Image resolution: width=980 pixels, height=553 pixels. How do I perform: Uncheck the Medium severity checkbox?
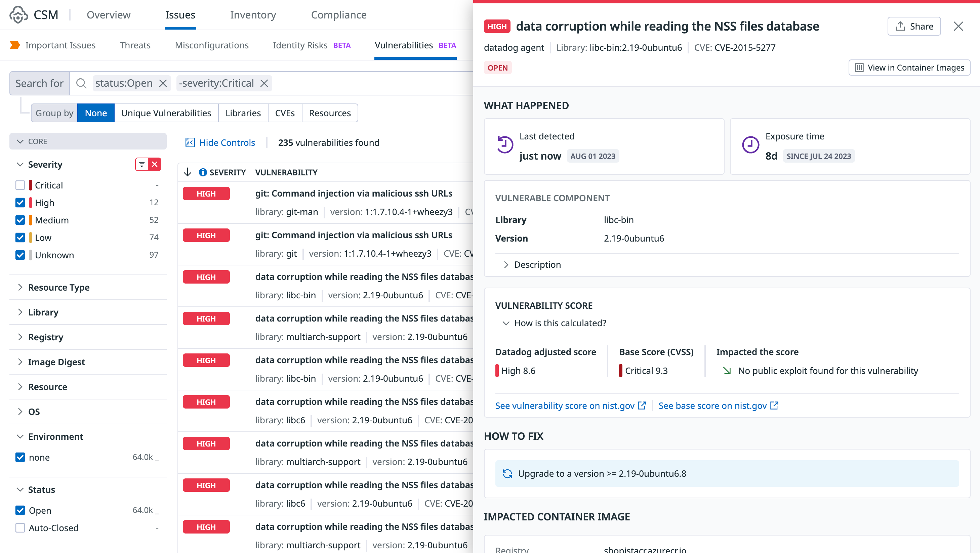[20, 220]
